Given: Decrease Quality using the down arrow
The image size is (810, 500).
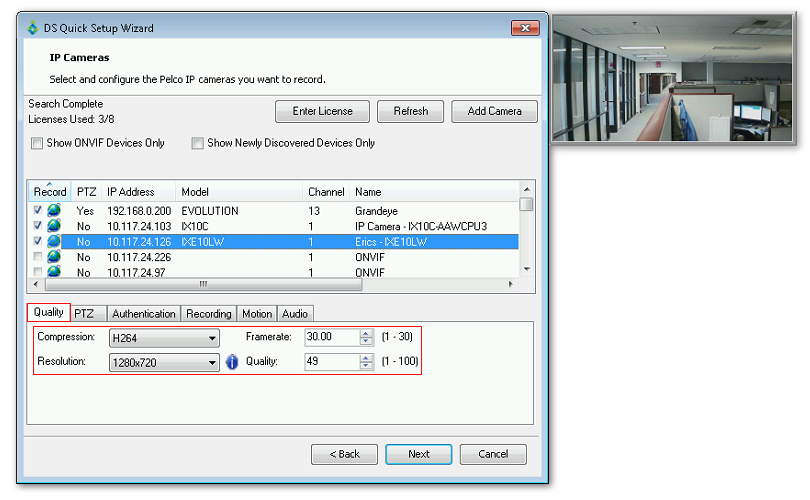Looking at the screenshot, I should (x=365, y=366).
